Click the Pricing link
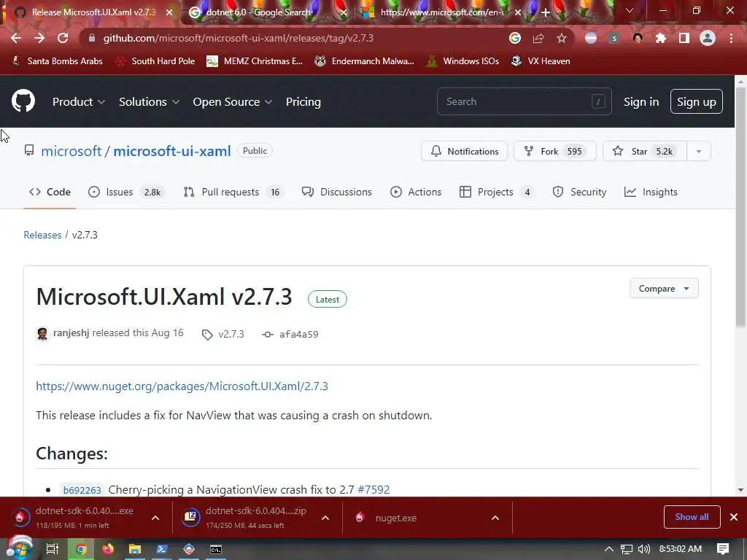This screenshot has height=560, width=747. click(303, 102)
